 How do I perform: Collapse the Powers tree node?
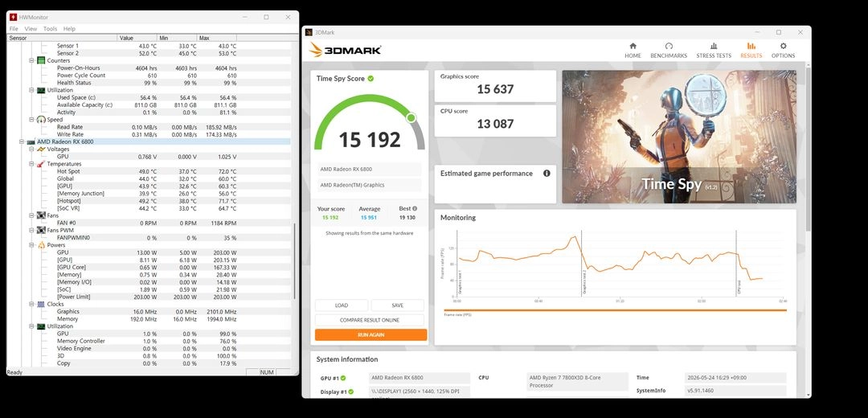tap(31, 244)
